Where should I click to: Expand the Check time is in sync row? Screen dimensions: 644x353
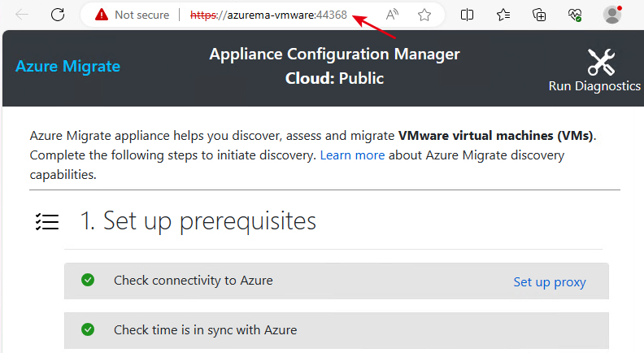(x=337, y=330)
